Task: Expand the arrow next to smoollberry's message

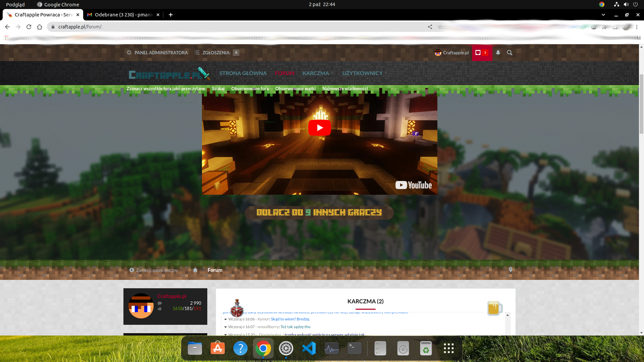Action: (x=225, y=326)
